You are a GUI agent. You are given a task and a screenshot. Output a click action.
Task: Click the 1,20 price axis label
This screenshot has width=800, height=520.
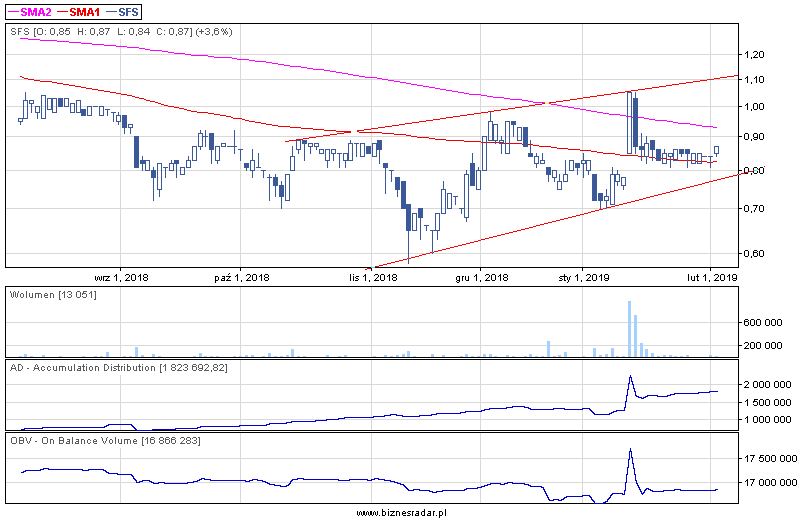click(755, 54)
